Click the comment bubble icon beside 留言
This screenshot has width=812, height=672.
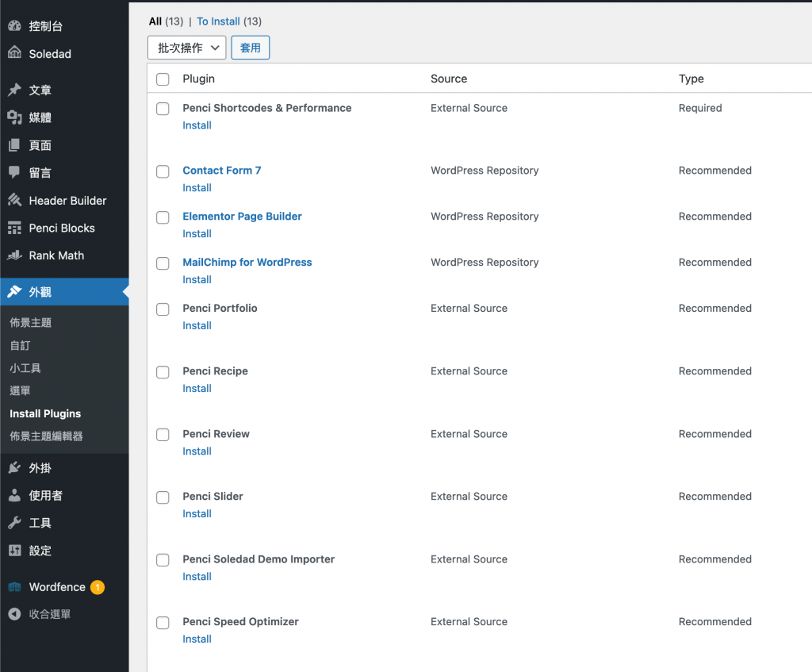pyautogui.click(x=14, y=172)
